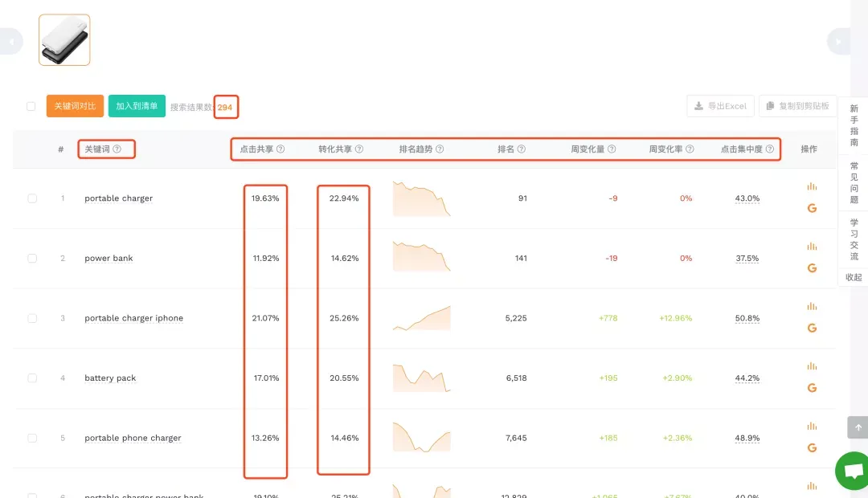The height and width of the screenshot is (498, 868).
Task: Click the 48.9% click concentration value
Action: [x=747, y=438]
